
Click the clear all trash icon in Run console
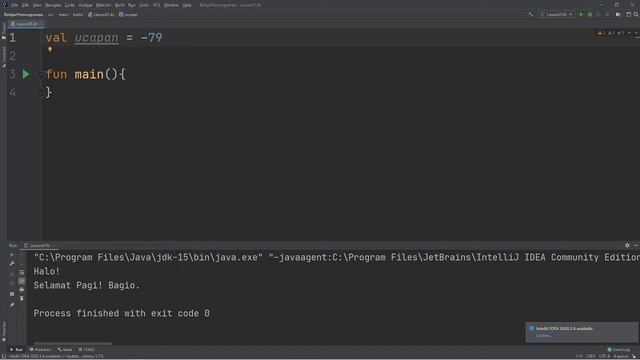22,298
